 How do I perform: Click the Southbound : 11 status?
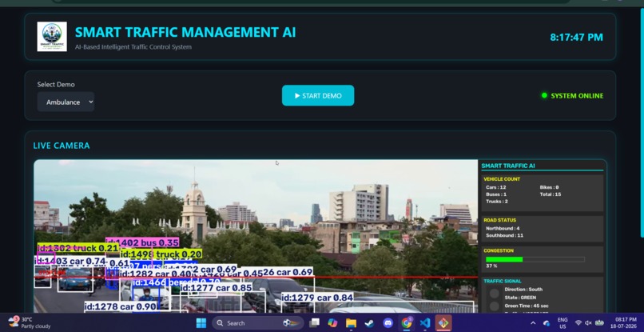504,235
